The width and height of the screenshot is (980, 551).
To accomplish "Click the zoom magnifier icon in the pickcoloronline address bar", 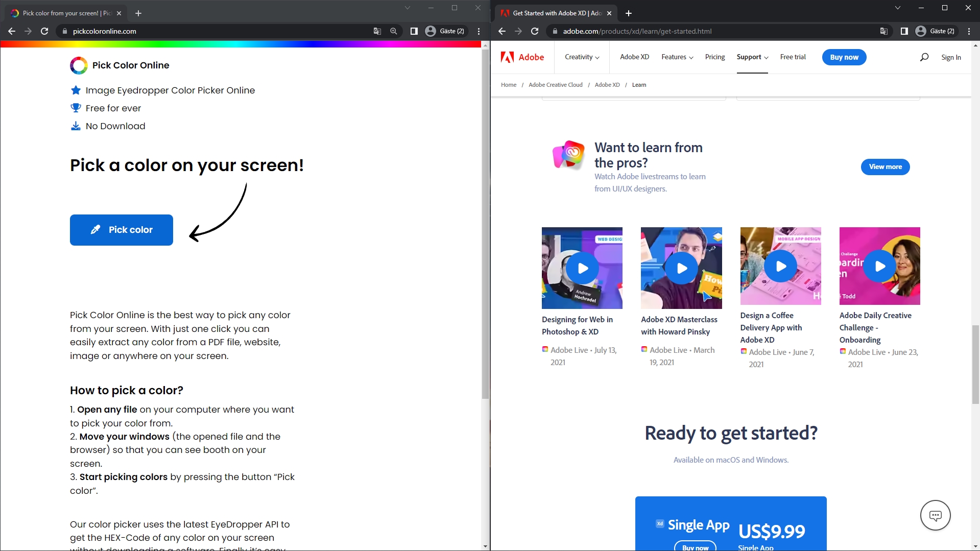I will [x=394, y=31].
